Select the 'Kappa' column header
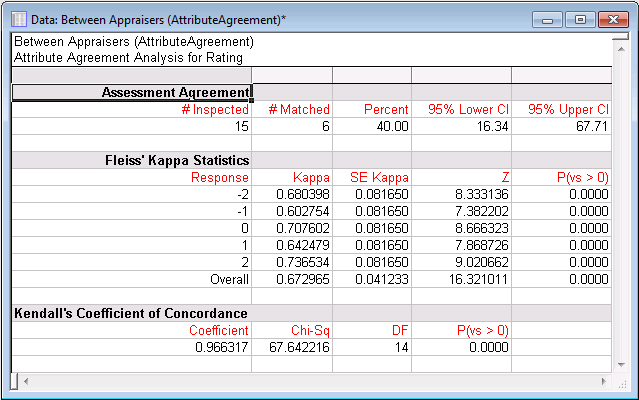The width and height of the screenshot is (639, 400). pos(292,178)
